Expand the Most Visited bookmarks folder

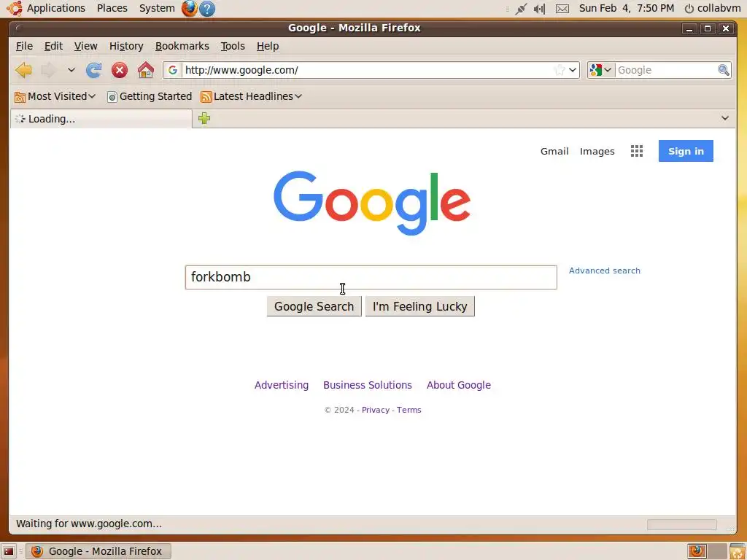tap(55, 96)
